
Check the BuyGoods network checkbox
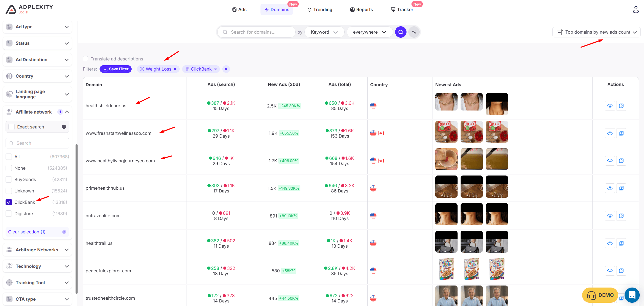point(9,179)
